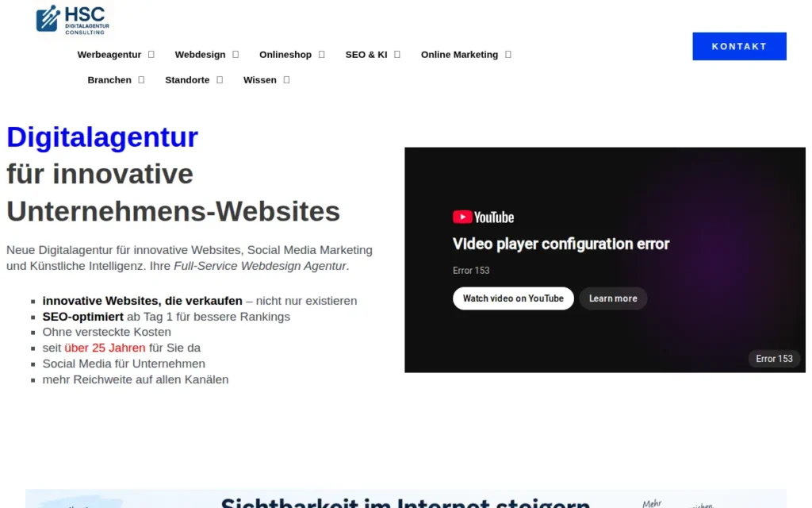Expand the Werbeagentur submenu arrow

pyautogui.click(x=151, y=55)
